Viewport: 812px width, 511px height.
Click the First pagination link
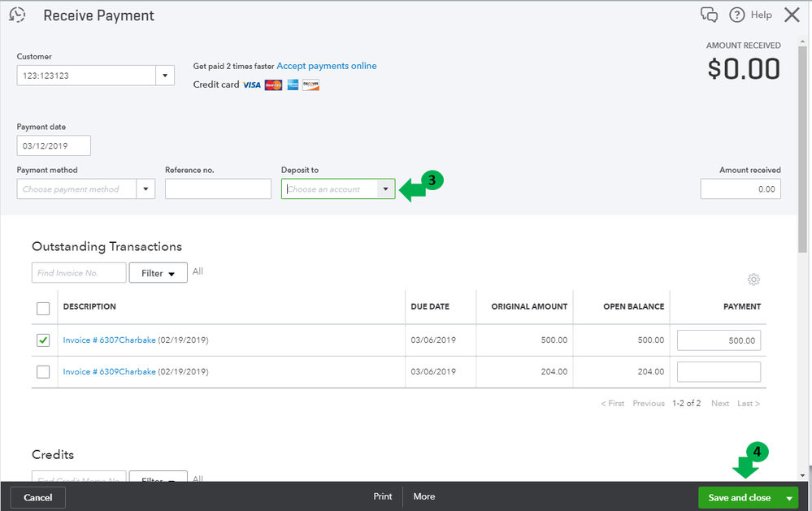[x=613, y=403]
